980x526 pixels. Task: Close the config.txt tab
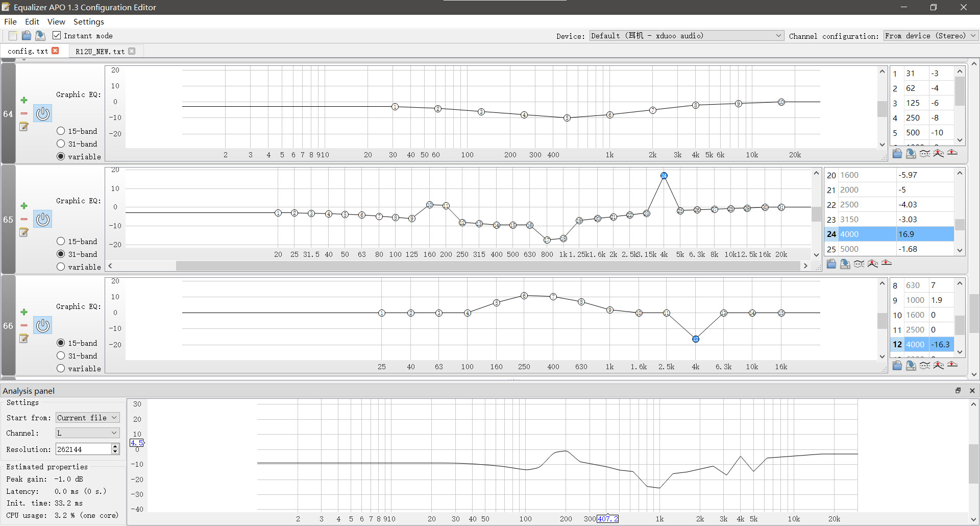(56, 51)
